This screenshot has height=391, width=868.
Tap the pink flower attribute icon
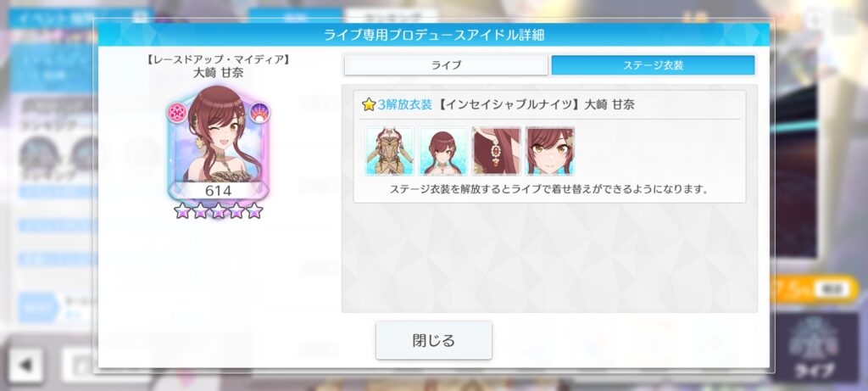[177, 113]
